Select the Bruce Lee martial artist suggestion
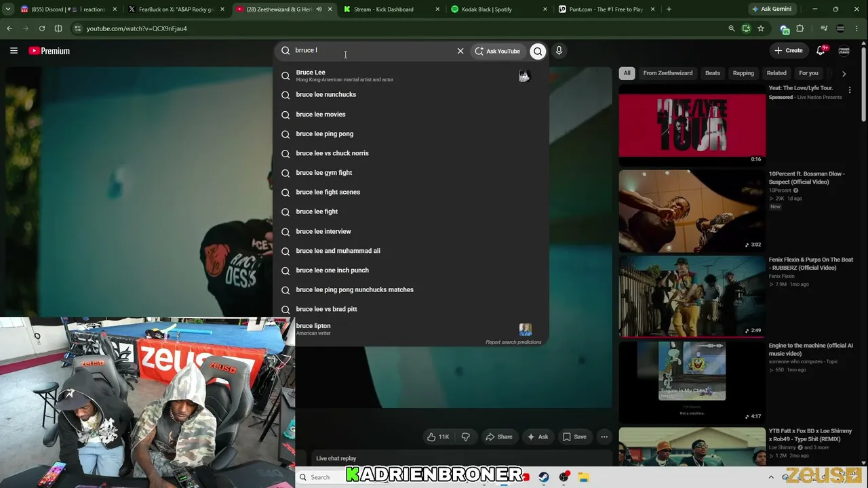Viewport: 868px width, 488px height. point(411,75)
